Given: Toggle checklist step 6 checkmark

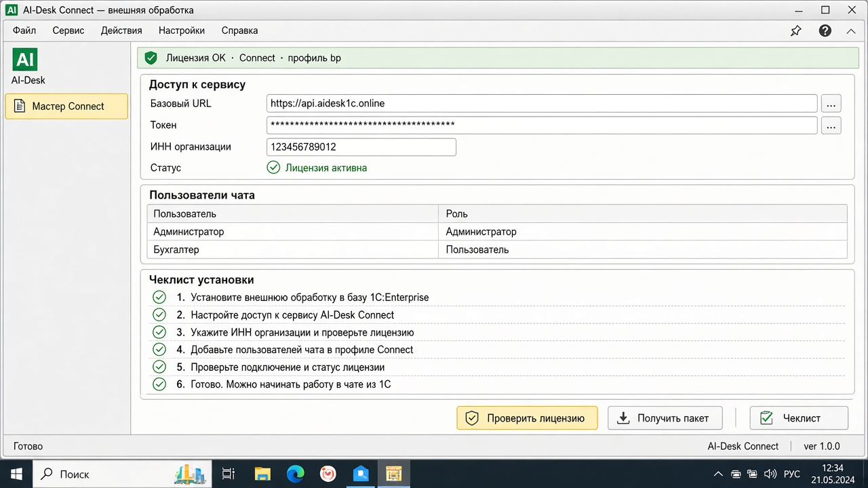Looking at the screenshot, I should [159, 384].
